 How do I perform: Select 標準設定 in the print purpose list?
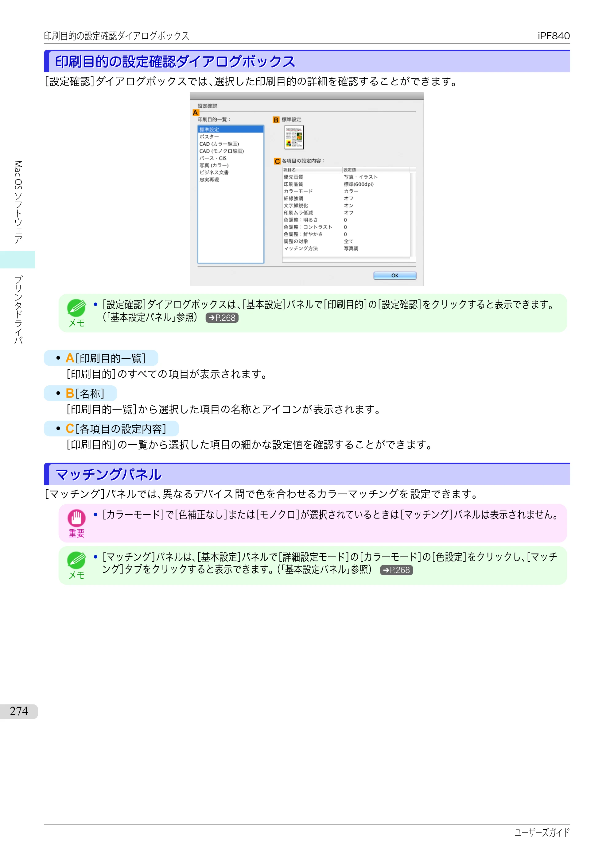pyautogui.click(x=230, y=130)
